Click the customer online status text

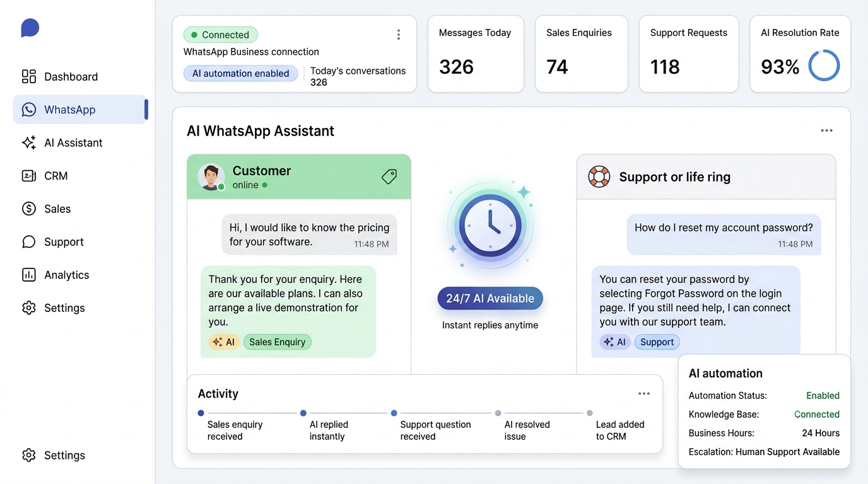[x=245, y=185]
